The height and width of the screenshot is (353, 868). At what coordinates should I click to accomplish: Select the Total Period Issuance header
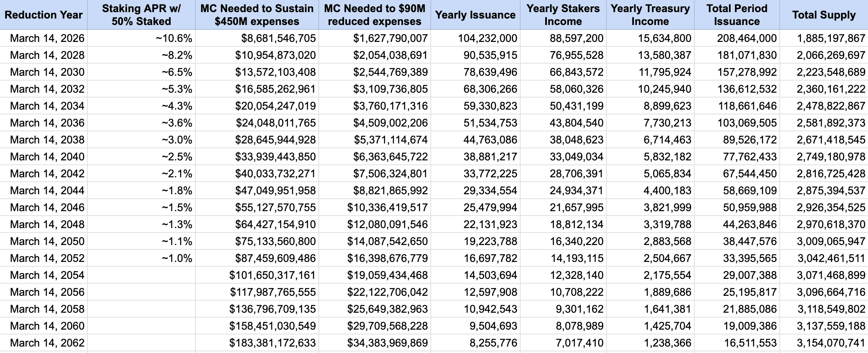point(737,15)
